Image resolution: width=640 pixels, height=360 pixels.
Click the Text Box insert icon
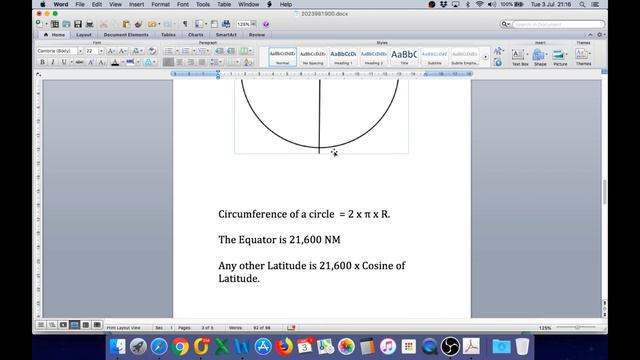click(x=518, y=56)
